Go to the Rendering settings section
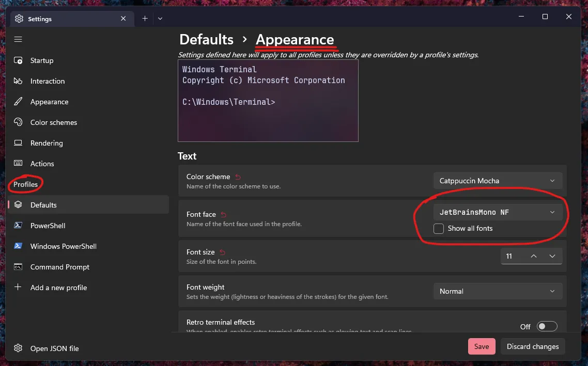The image size is (588, 366). [47, 143]
